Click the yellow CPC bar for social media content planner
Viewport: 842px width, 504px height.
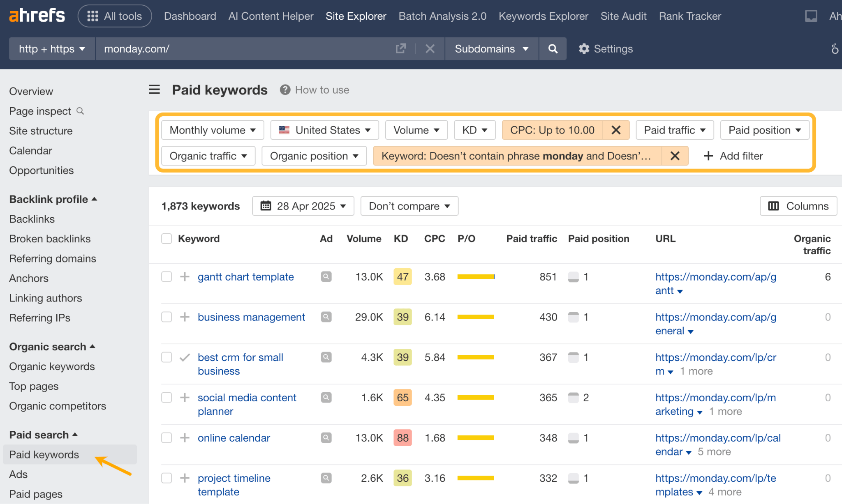(x=476, y=397)
